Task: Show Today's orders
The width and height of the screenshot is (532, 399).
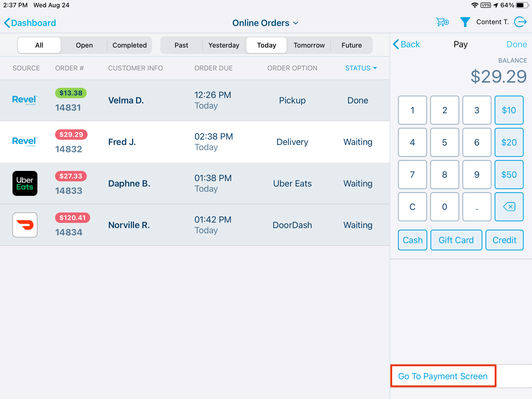Action: 267,45
